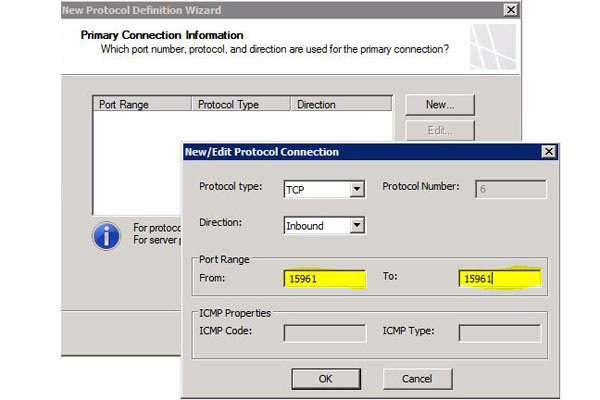Close the New/Edit Protocol Connection dialog
This screenshot has width=600, height=400.
tap(548, 152)
